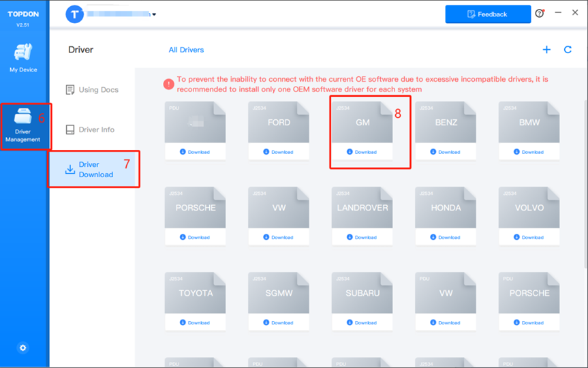Screen dimensions: 588x368
Task: Download the FORD J2534 driver
Action: (x=279, y=152)
